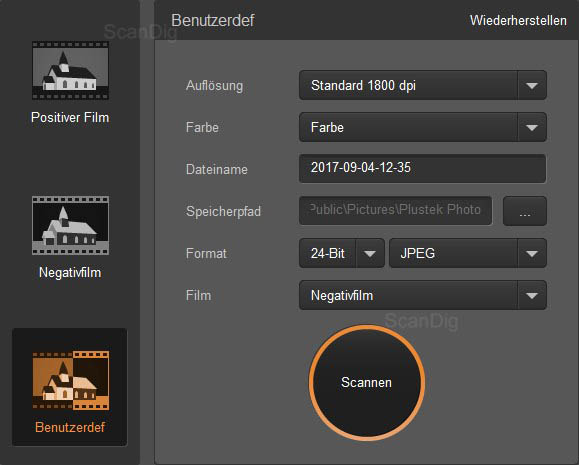The image size is (579, 465).
Task: Select the Positiver Film preset icon
Action: 70,70
